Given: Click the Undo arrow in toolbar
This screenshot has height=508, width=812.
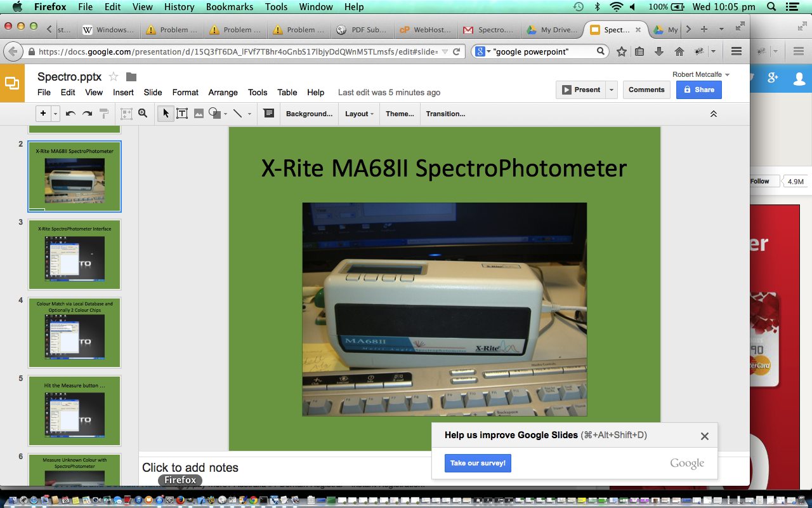Looking at the screenshot, I should pyautogui.click(x=70, y=114).
